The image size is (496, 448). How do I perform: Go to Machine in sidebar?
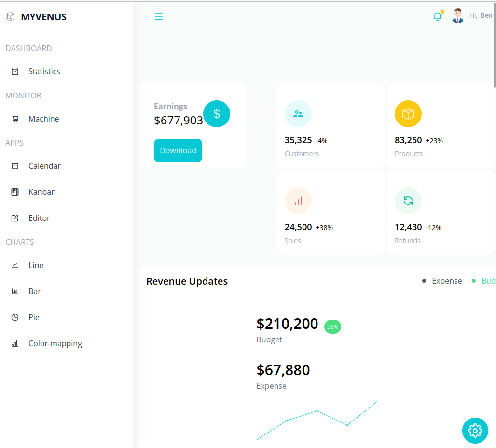coord(43,119)
